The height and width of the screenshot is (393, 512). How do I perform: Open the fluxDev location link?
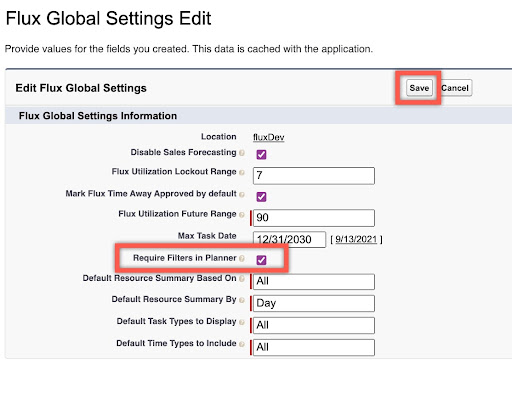(269, 137)
